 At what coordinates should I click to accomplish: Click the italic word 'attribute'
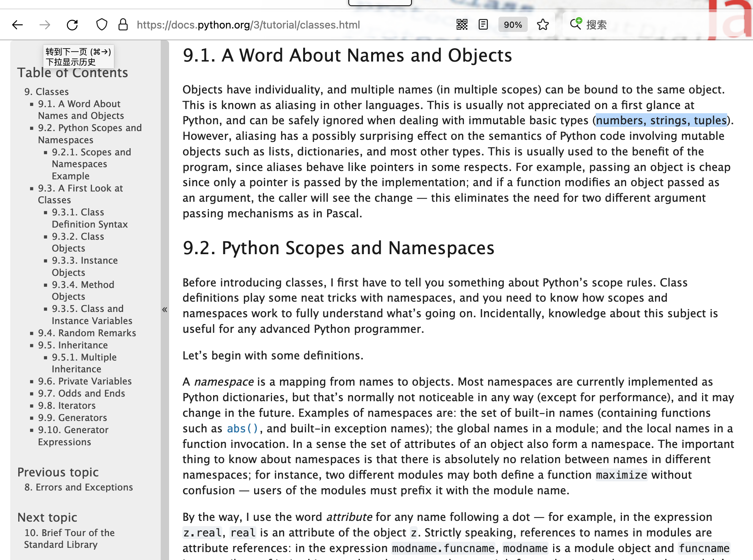pyautogui.click(x=349, y=517)
